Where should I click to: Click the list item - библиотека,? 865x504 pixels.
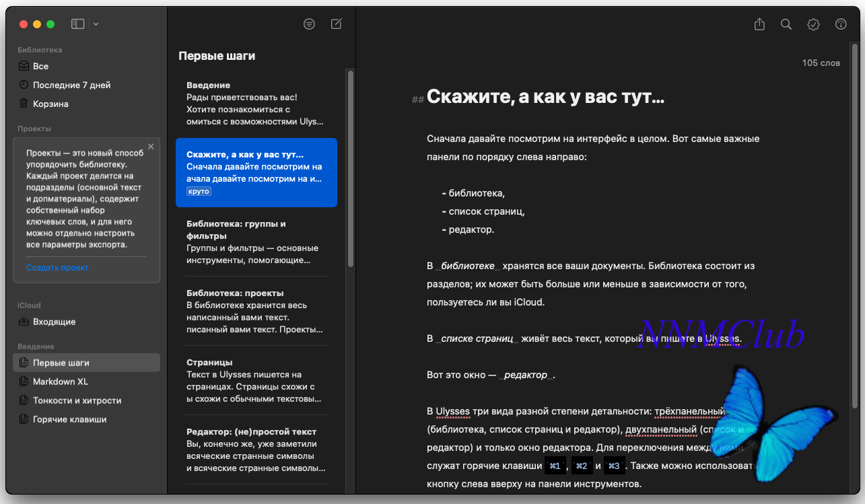click(x=473, y=193)
